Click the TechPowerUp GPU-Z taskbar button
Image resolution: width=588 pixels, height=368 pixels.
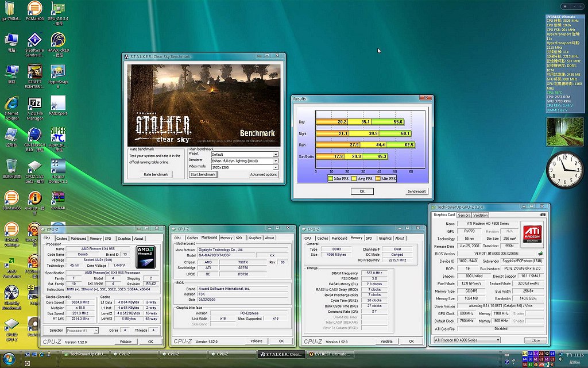coord(84,354)
